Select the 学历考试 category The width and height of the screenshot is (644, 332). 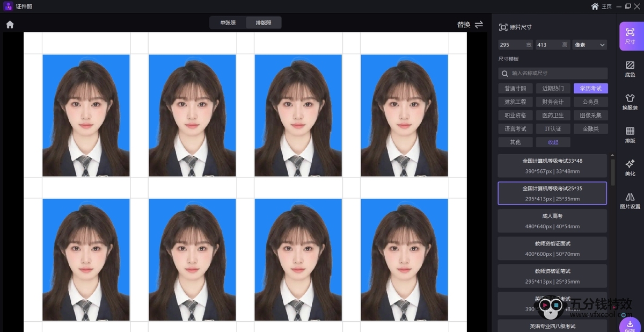point(590,88)
